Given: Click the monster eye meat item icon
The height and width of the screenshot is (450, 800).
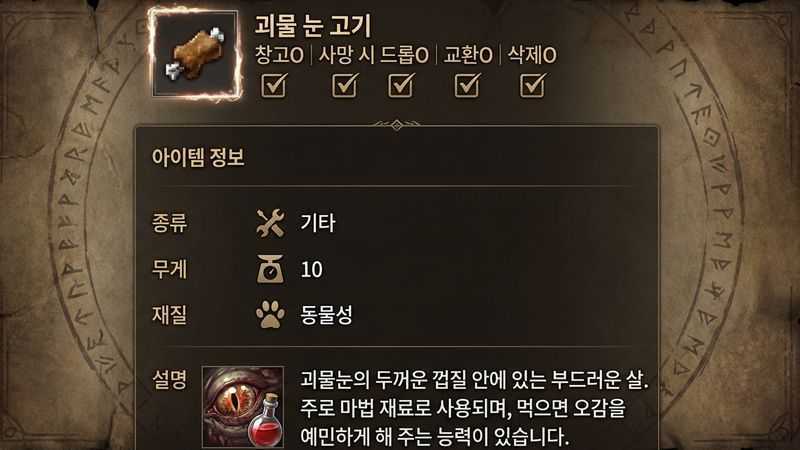Looking at the screenshot, I should 195,54.
